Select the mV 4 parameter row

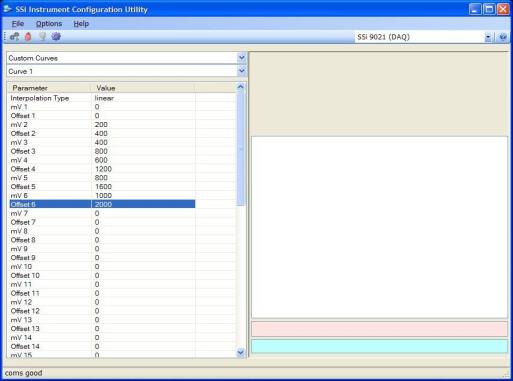[x=102, y=160]
